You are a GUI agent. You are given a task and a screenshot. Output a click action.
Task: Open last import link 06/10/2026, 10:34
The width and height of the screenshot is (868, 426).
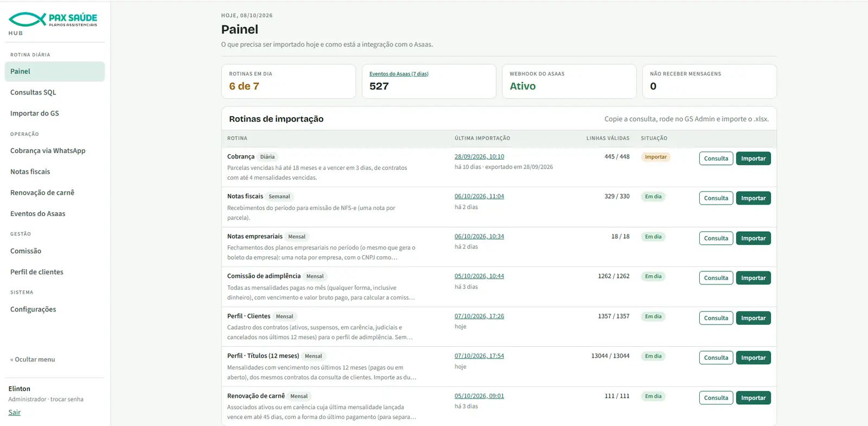click(479, 237)
